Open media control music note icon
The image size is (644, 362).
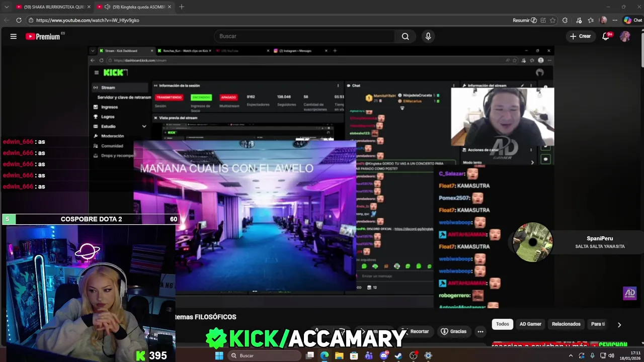pyautogui.click(x=579, y=20)
